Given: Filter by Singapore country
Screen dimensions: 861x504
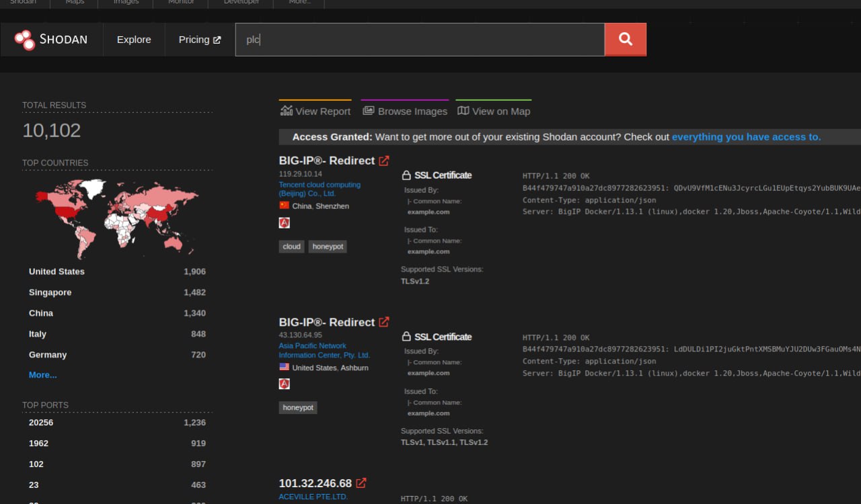Looking at the screenshot, I should coord(50,292).
